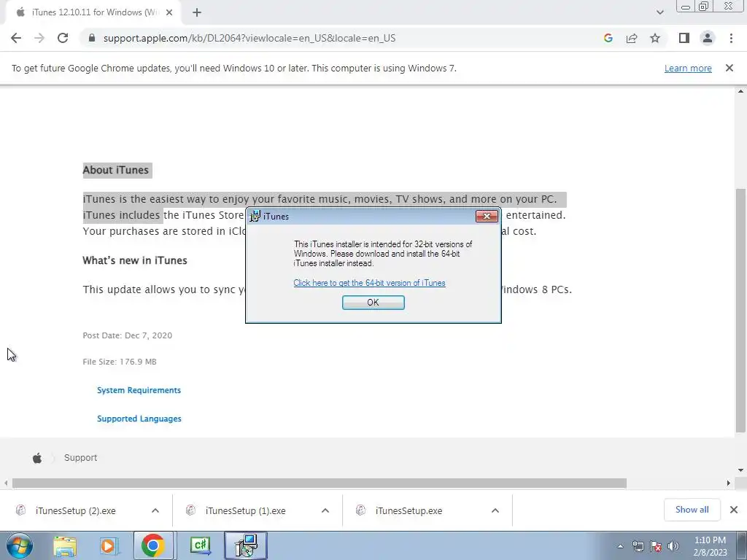
Task: Dismiss the Windows 7 update notification bar
Action: (729, 68)
